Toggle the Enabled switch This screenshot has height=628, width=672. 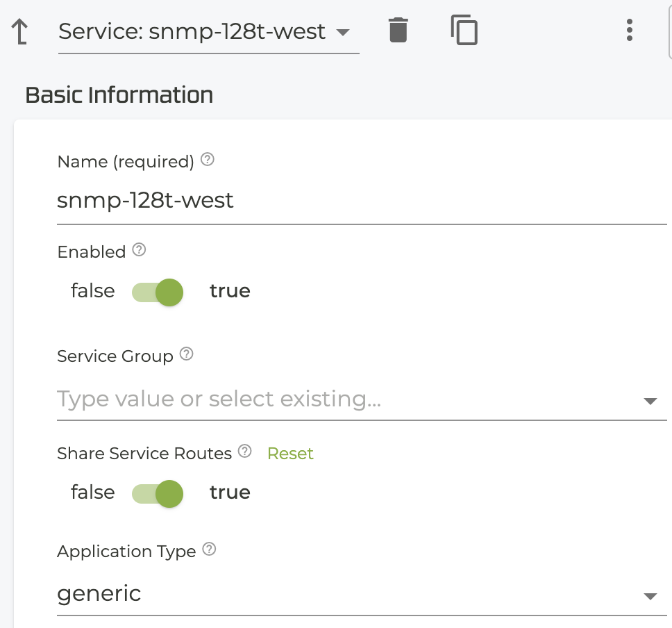pyautogui.click(x=158, y=292)
